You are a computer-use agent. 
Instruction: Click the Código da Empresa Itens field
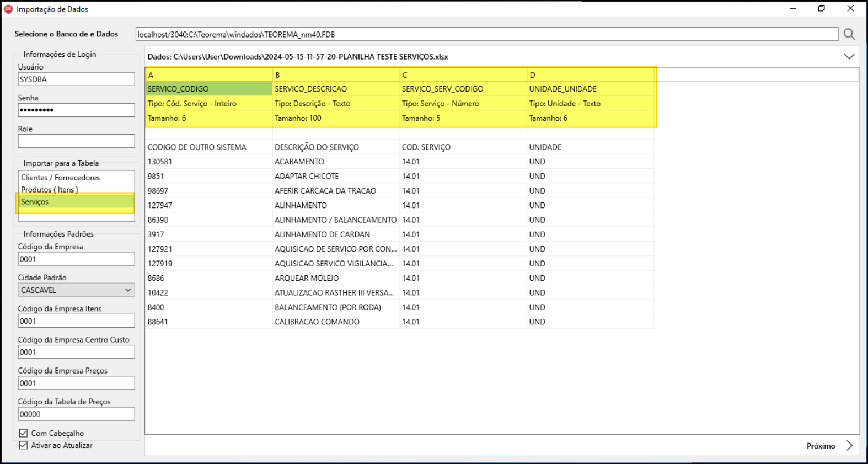(76, 321)
